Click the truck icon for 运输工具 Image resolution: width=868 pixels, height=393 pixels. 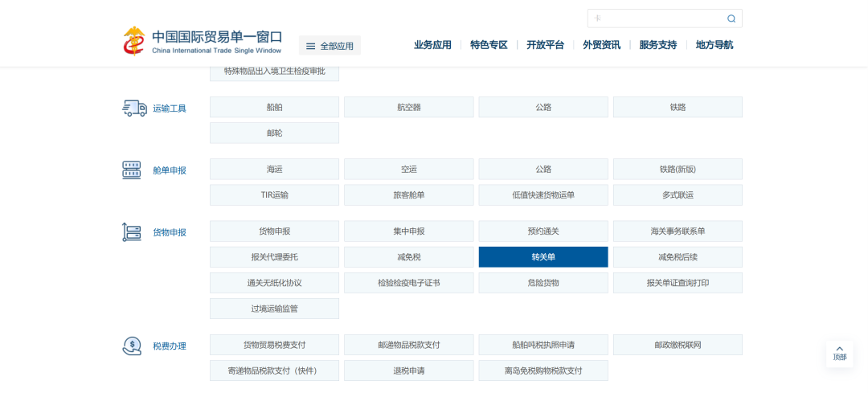pyautogui.click(x=134, y=108)
